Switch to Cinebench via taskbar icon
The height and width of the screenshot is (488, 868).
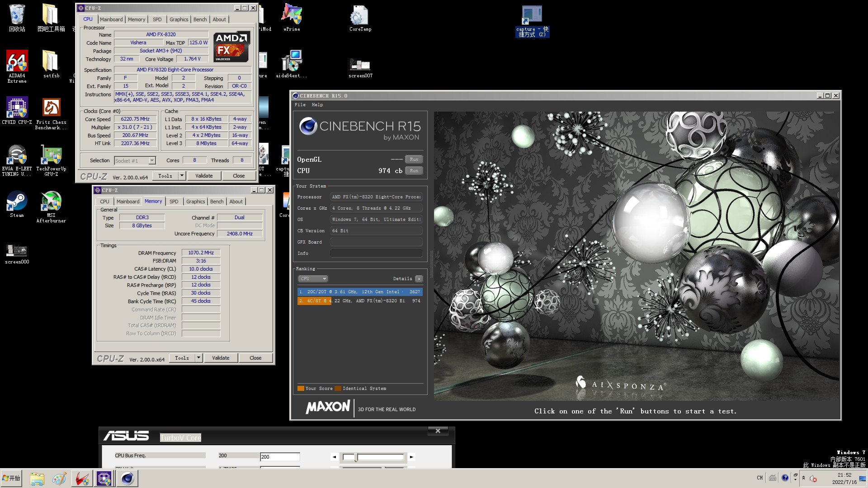point(127,479)
